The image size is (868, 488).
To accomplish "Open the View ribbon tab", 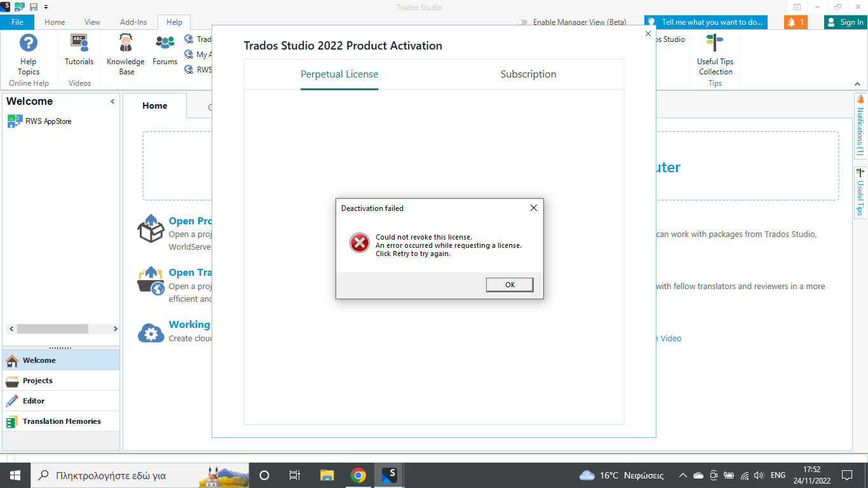I will coord(92,22).
